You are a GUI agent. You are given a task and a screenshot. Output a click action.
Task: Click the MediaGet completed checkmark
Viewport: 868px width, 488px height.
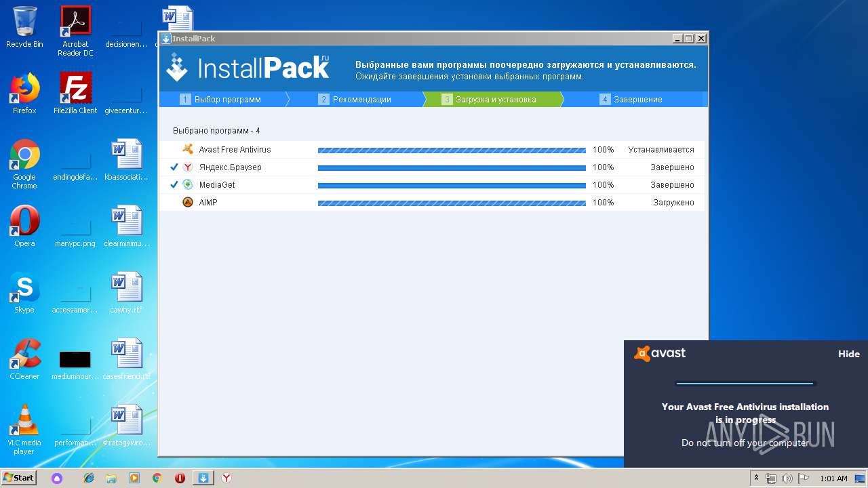click(x=174, y=184)
